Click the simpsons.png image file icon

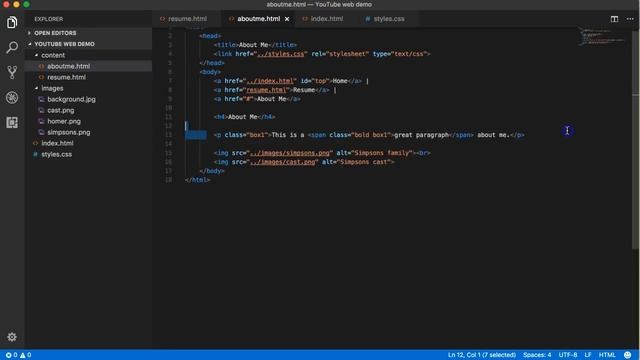point(41,132)
